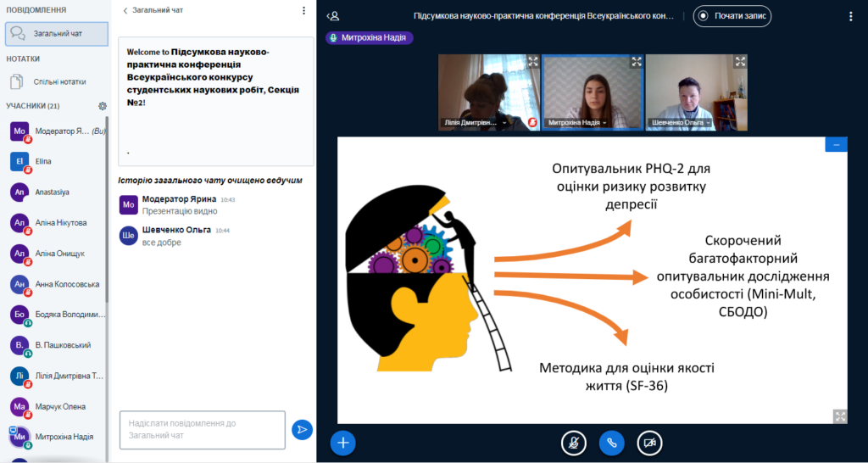Toggle the audio connection phone button
868x463 pixels.
[611, 443]
